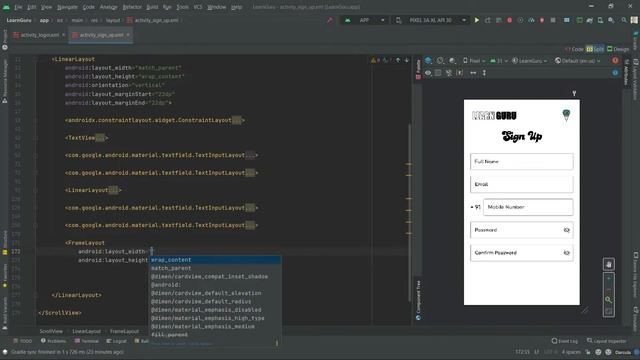The height and width of the screenshot is (360, 640).
Task: Click the Full Name field in preview
Action: 521,162
